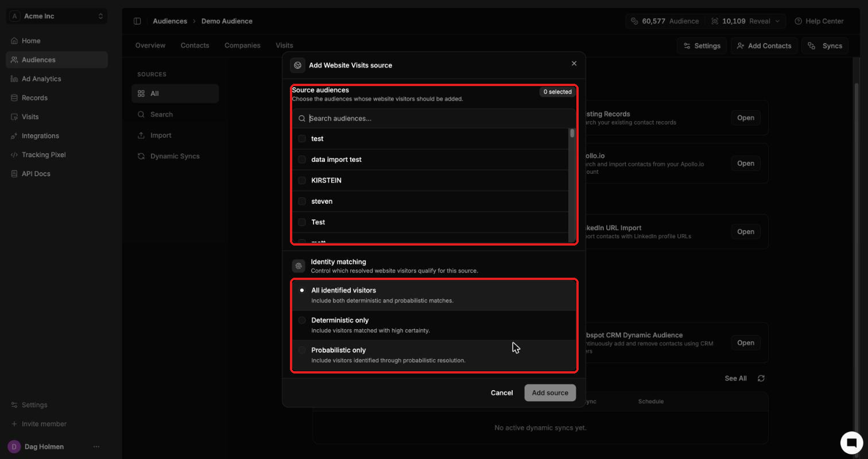Click the Syncs button

pos(825,46)
